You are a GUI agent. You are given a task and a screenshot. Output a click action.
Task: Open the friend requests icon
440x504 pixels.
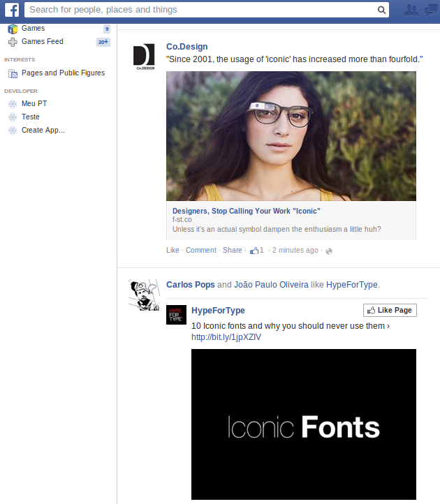click(411, 10)
